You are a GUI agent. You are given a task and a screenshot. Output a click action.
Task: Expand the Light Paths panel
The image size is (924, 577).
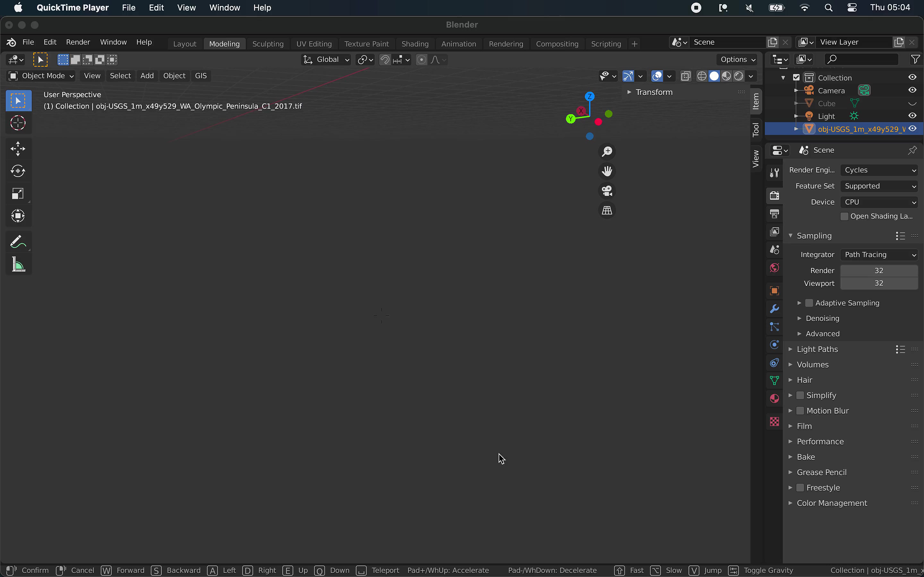coord(817,349)
